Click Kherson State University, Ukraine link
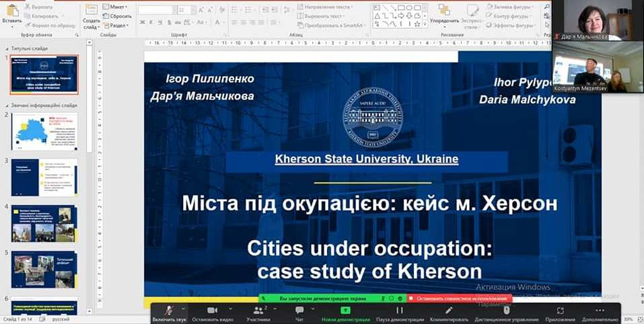This screenshot has width=644, height=324. 366,159
